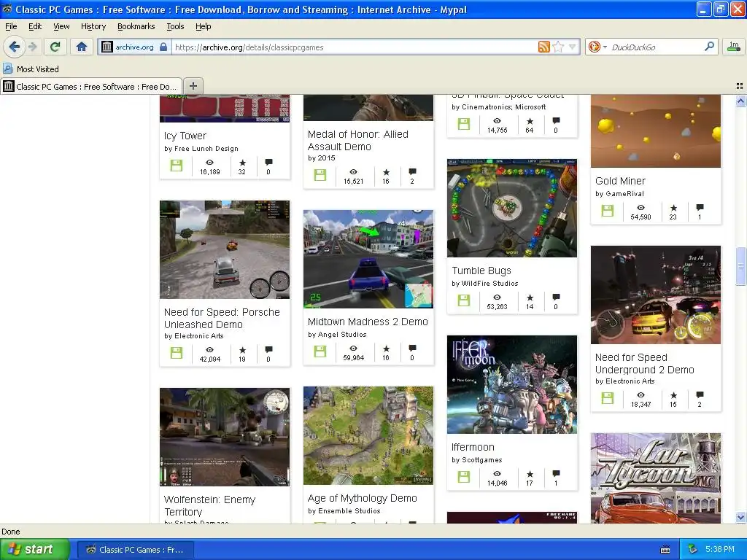Open the History menu
The height and width of the screenshot is (560, 747).
(x=93, y=26)
